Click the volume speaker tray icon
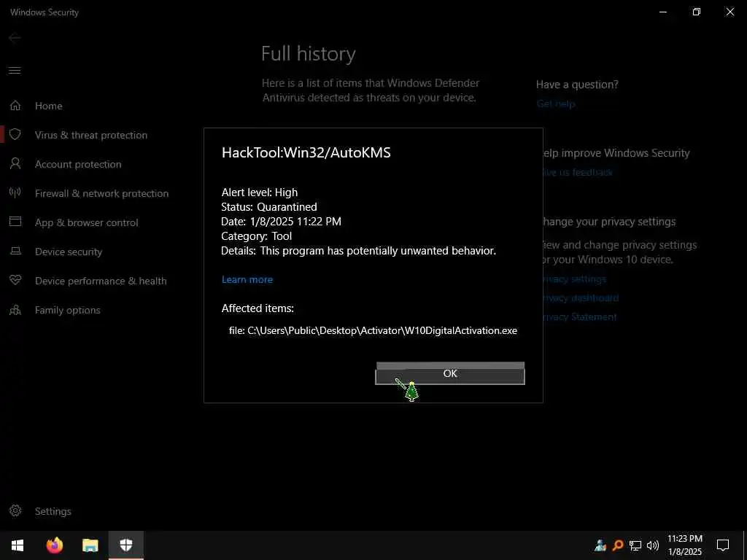 [x=653, y=545]
